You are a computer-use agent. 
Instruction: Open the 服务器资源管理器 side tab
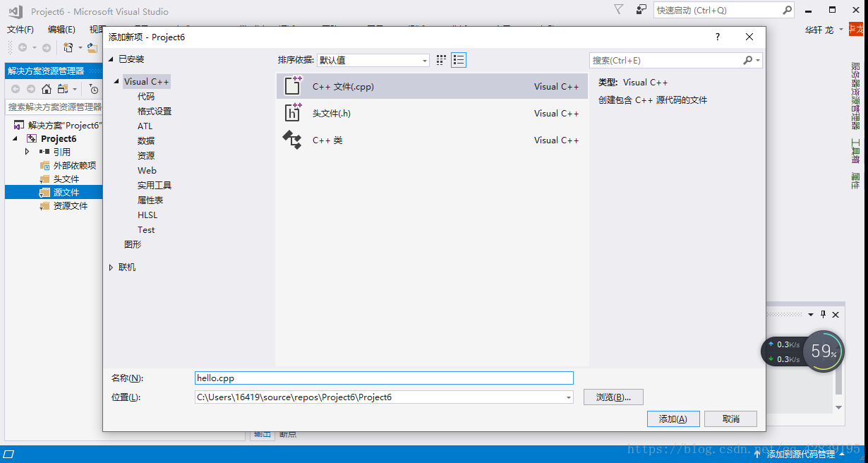[x=855, y=95]
